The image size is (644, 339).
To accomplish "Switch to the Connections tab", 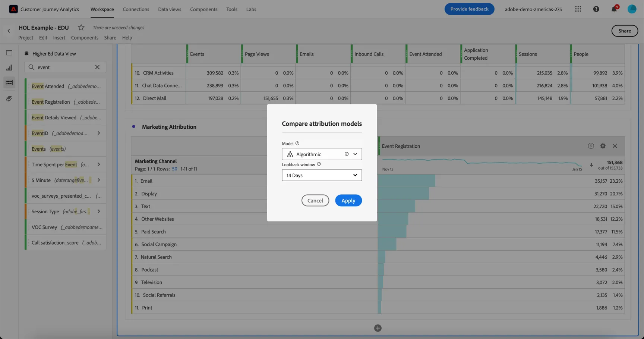I will (x=136, y=9).
